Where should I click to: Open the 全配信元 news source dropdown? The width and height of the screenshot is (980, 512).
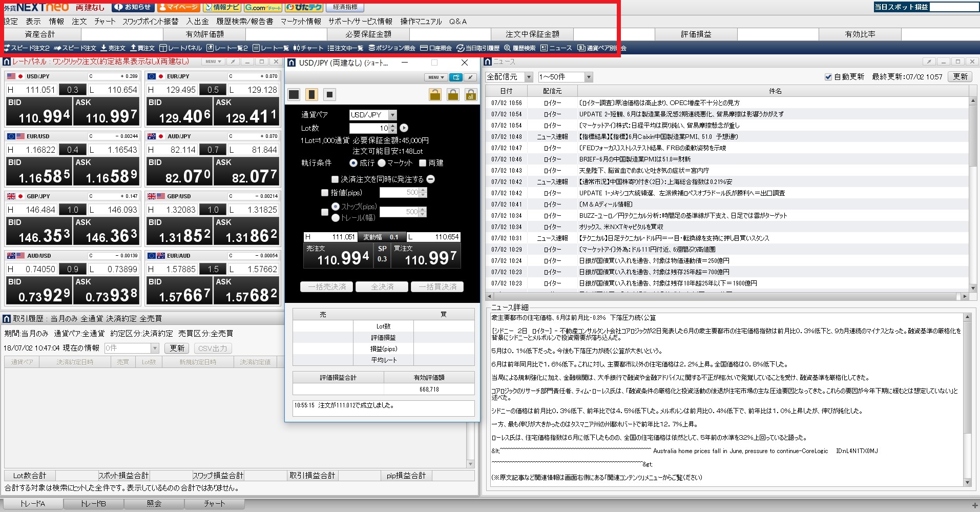click(510, 77)
